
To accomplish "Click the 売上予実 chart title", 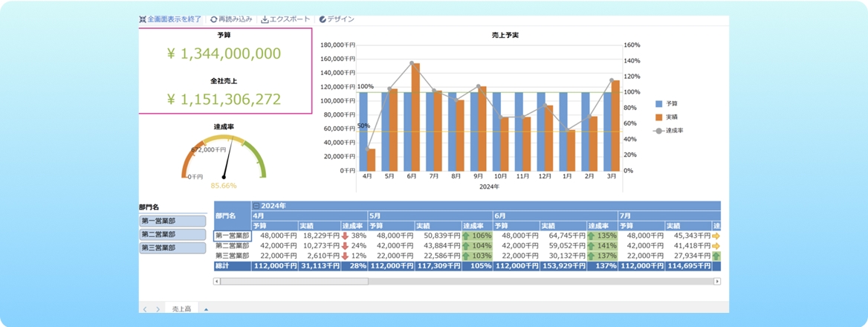I will point(505,35).
